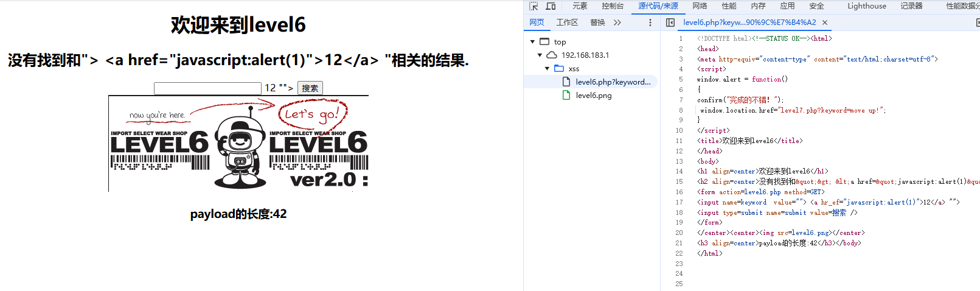Viewport: 980px width, 291px height.
Task: Open the 网络 (Network) tab
Action: click(700, 6)
